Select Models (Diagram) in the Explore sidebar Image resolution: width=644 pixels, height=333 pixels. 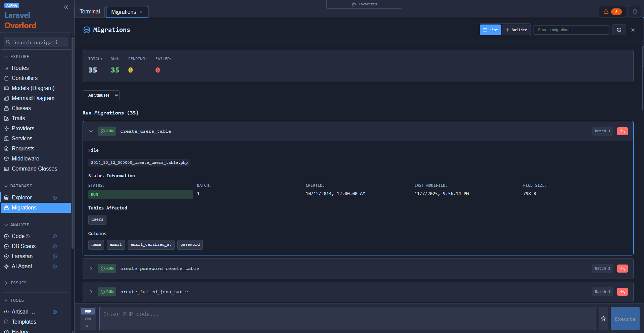tap(33, 88)
